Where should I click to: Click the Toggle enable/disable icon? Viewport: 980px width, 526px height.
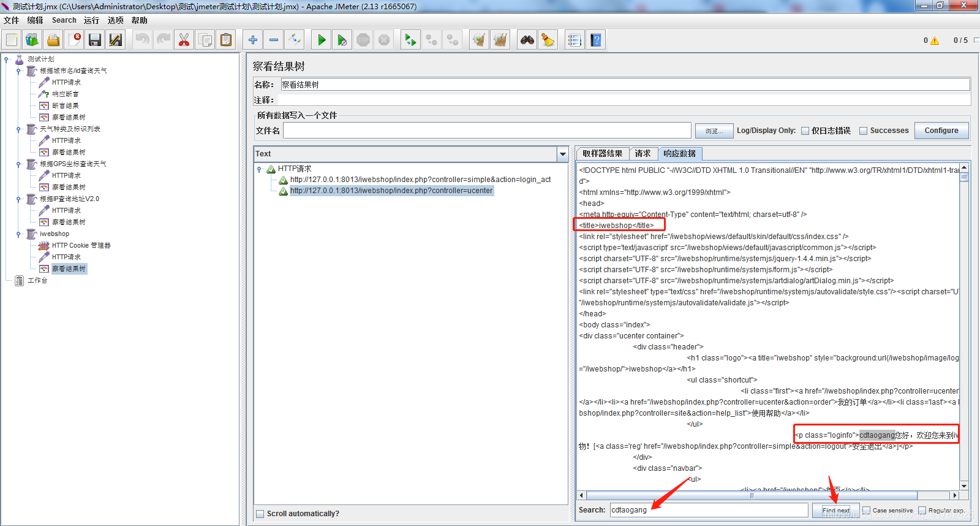pos(295,40)
